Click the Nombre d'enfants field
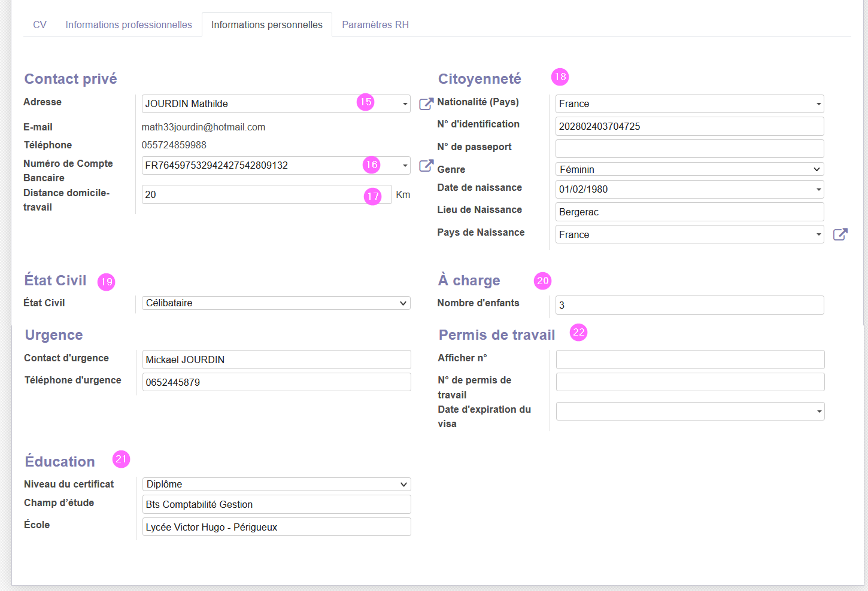The height and width of the screenshot is (591, 868). point(690,305)
